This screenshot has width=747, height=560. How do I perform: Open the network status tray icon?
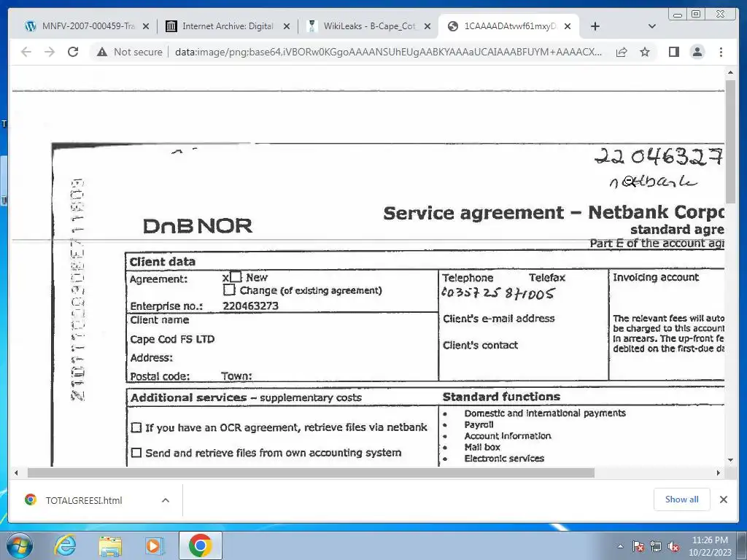(656, 546)
